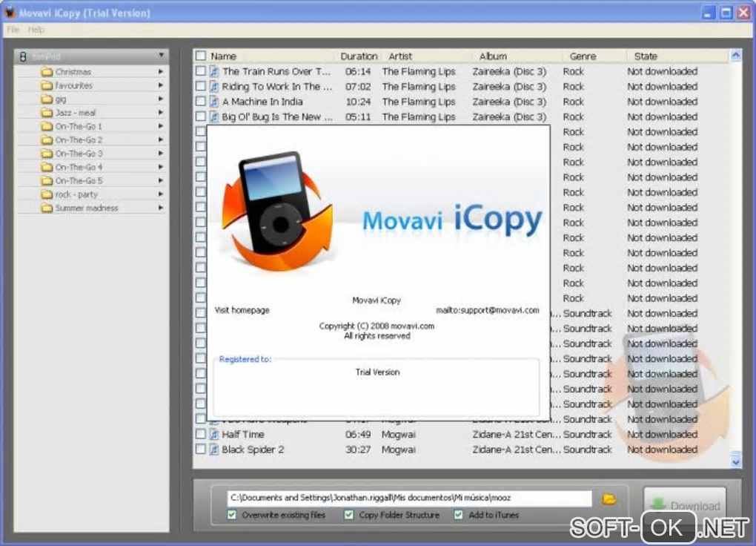This screenshot has width=756, height=546.
Task: Expand the Summer madness playlist arrow
Action: 161,208
